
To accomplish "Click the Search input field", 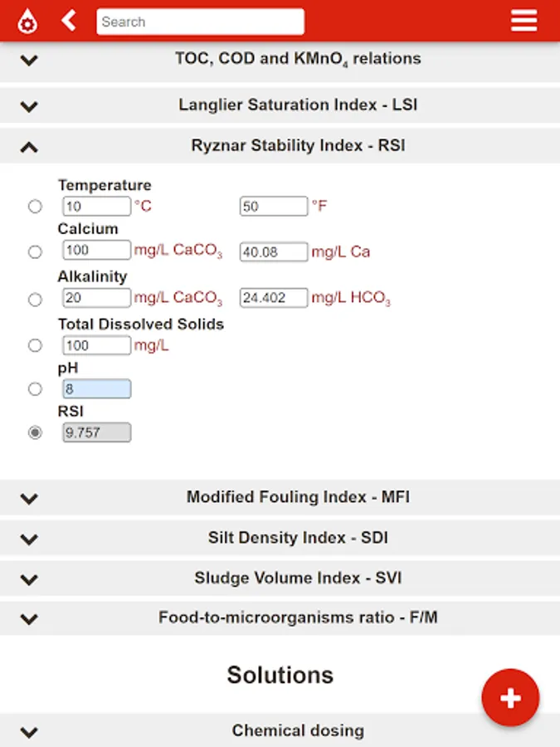I will [x=200, y=22].
